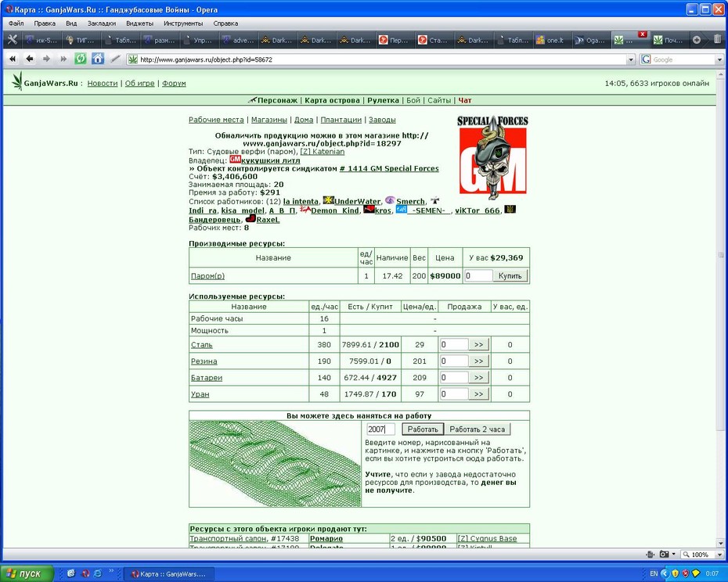Click the >> sell button for Батареи
Screen dimensions: 728x582
point(478,378)
